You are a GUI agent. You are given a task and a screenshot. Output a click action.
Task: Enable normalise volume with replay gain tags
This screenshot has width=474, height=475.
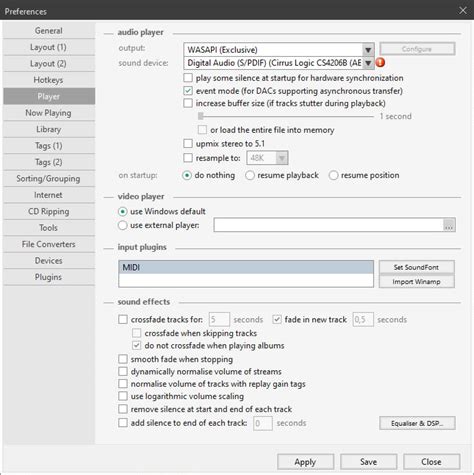(x=123, y=384)
